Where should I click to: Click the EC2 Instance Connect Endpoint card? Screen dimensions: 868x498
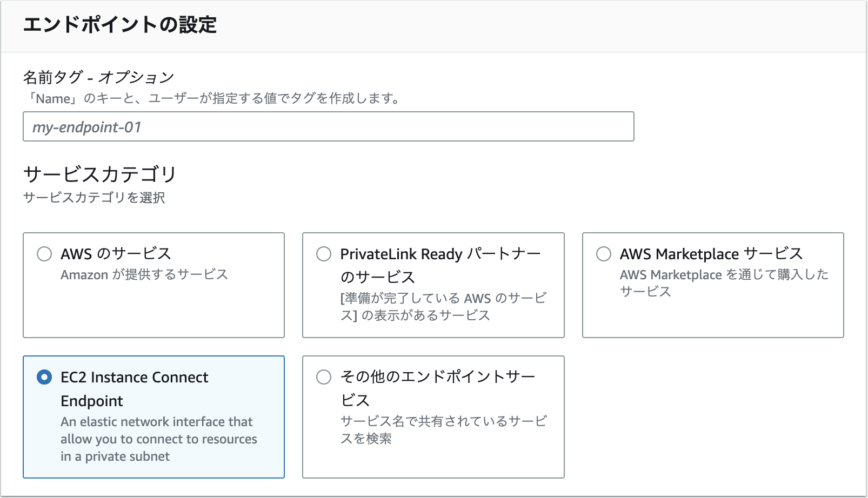click(153, 417)
